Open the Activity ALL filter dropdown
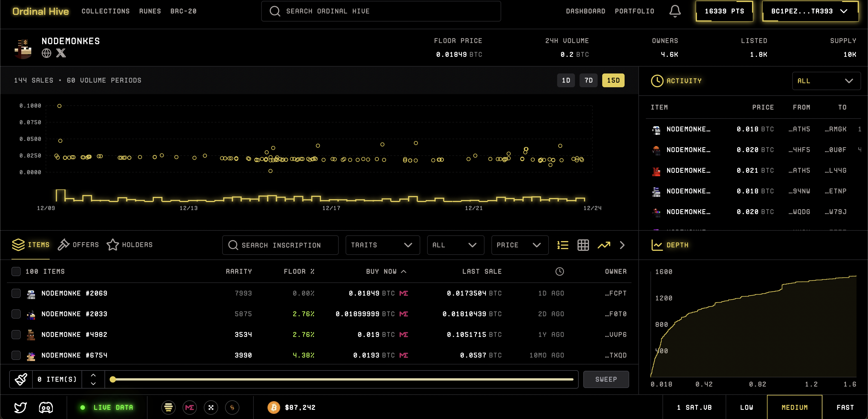 [826, 81]
